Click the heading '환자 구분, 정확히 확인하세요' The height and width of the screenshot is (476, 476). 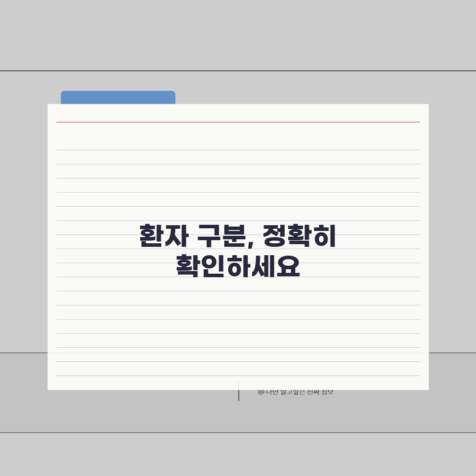238,251
